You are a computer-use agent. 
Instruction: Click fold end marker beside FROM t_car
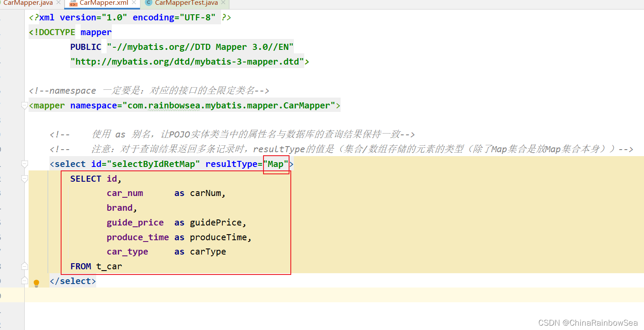pos(25,266)
